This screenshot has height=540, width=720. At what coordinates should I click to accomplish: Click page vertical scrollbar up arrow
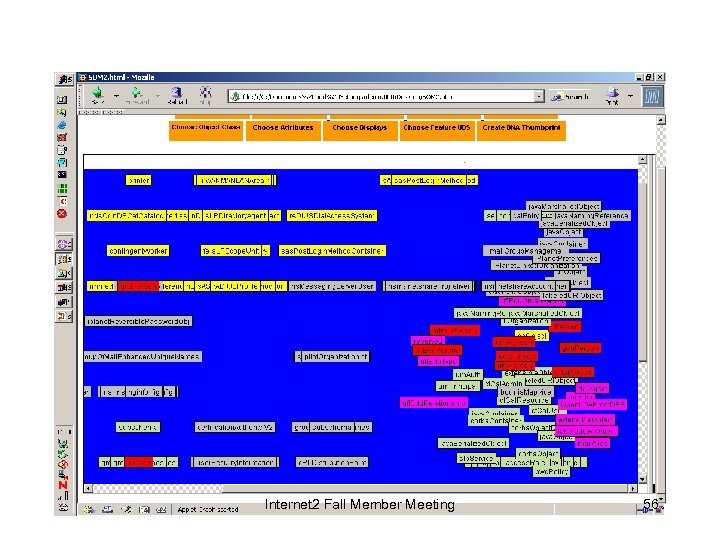[x=661, y=120]
